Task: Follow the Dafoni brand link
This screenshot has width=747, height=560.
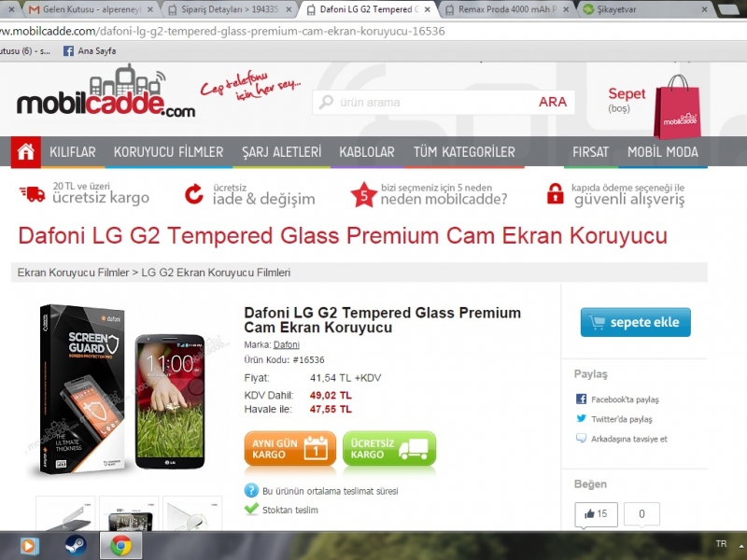Action: (x=287, y=344)
